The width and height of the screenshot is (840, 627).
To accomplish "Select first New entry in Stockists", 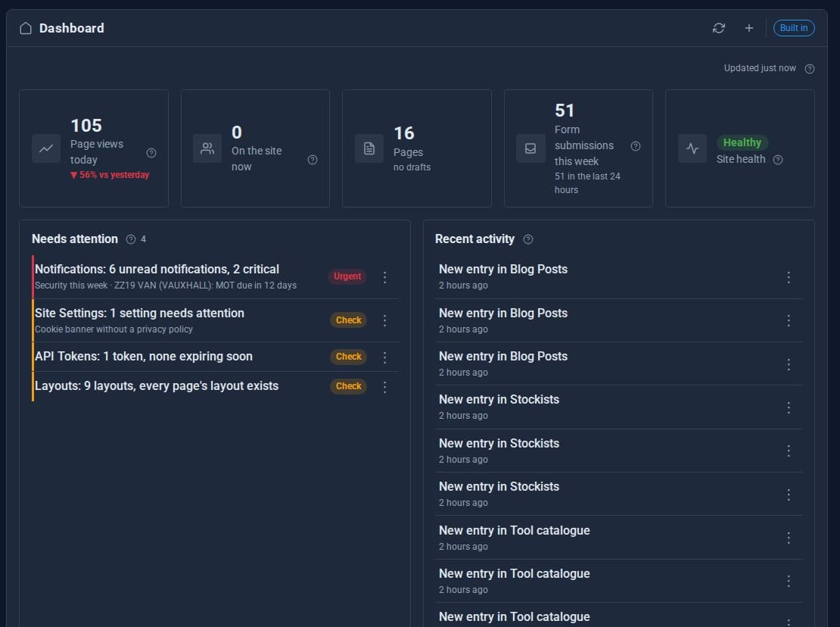I will pyautogui.click(x=619, y=407).
